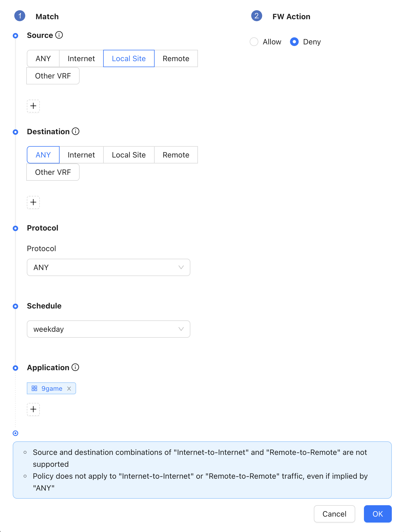Click the Application info icon
The height and width of the screenshot is (532, 404).
(75, 367)
